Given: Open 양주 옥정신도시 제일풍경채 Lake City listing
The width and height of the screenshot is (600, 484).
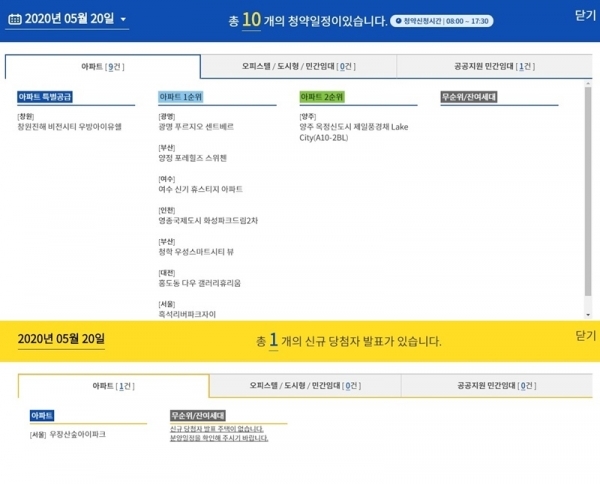Looking at the screenshot, I should 354,132.
